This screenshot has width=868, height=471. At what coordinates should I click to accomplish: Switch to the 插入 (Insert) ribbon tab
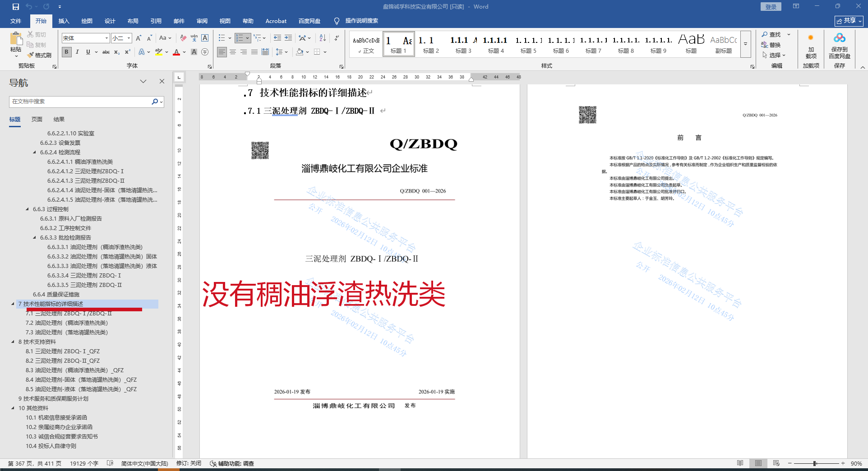(x=64, y=21)
